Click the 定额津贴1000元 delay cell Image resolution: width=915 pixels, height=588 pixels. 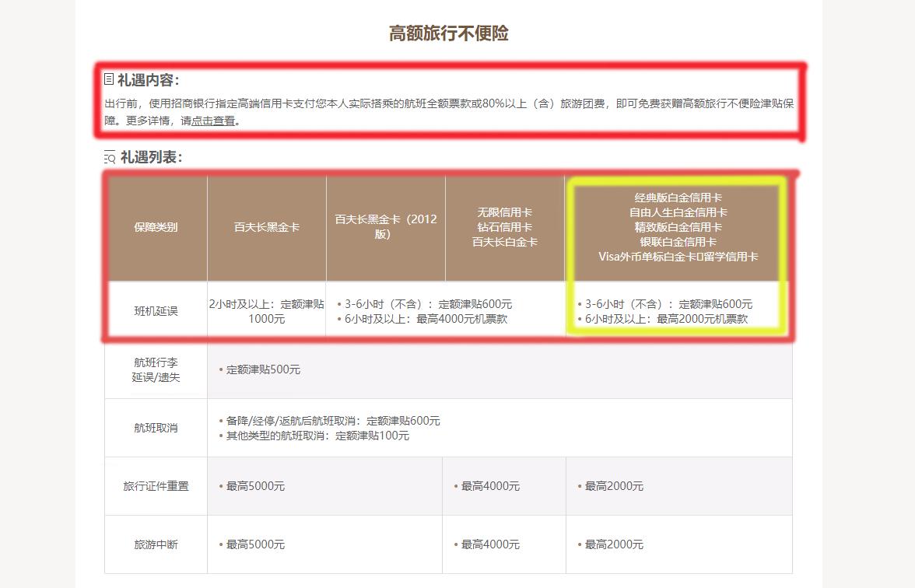[x=267, y=311]
